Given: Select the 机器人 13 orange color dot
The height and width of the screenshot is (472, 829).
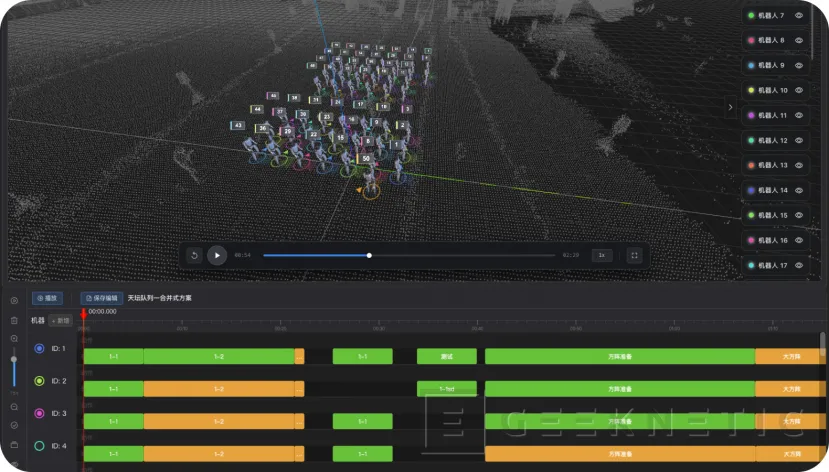Looking at the screenshot, I should pos(751,165).
